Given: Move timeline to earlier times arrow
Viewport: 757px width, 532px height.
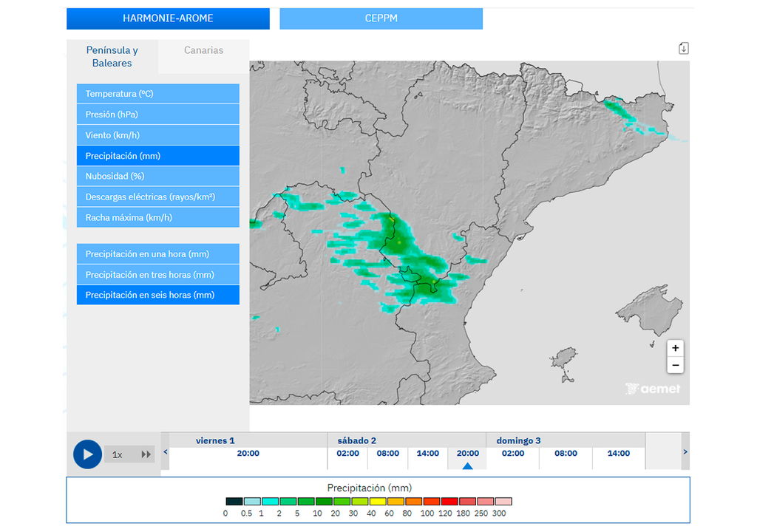Looking at the screenshot, I should click(x=166, y=452).
